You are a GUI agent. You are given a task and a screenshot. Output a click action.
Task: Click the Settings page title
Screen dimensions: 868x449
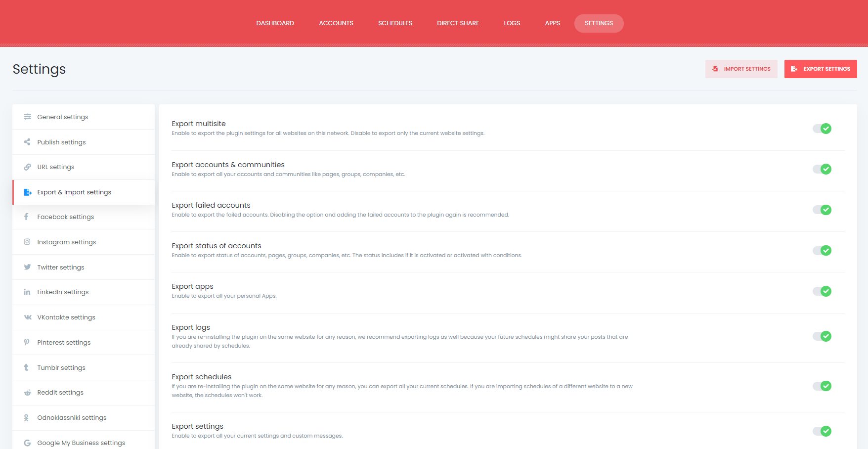coord(40,69)
